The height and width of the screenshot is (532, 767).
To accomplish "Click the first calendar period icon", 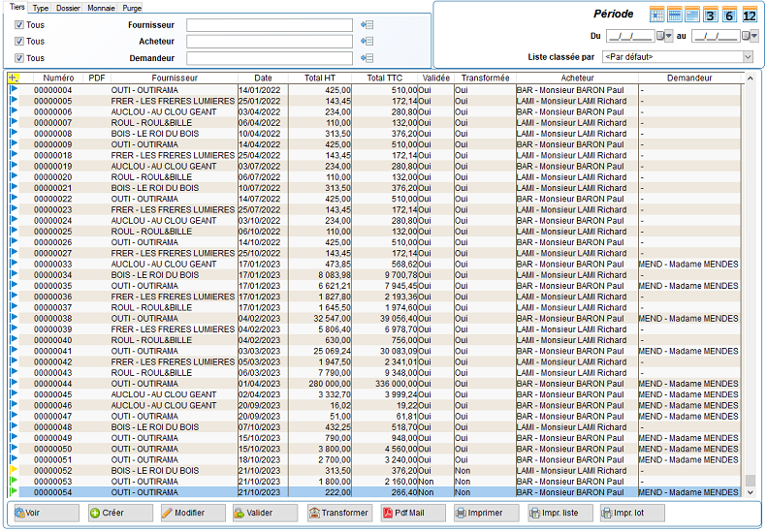I will pos(656,15).
